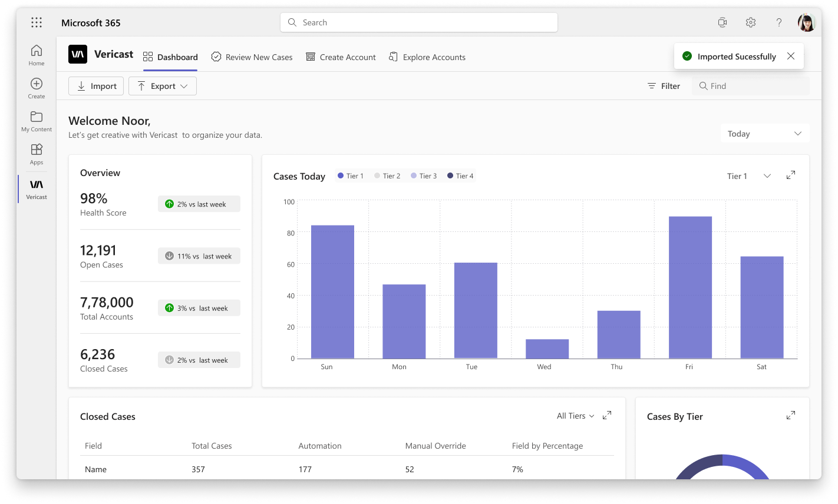Open the Microsoft 365 app launcher grid
Image resolution: width=838 pixels, height=504 pixels.
click(37, 22)
